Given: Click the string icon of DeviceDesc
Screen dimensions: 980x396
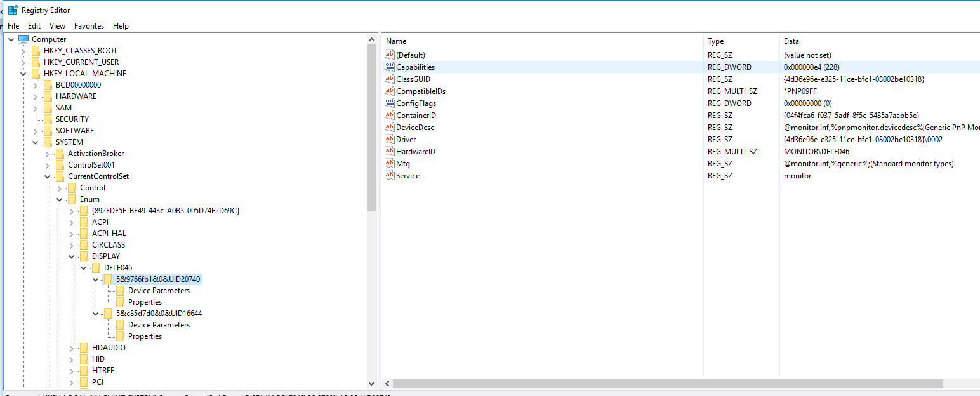Looking at the screenshot, I should [x=390, y=128].
